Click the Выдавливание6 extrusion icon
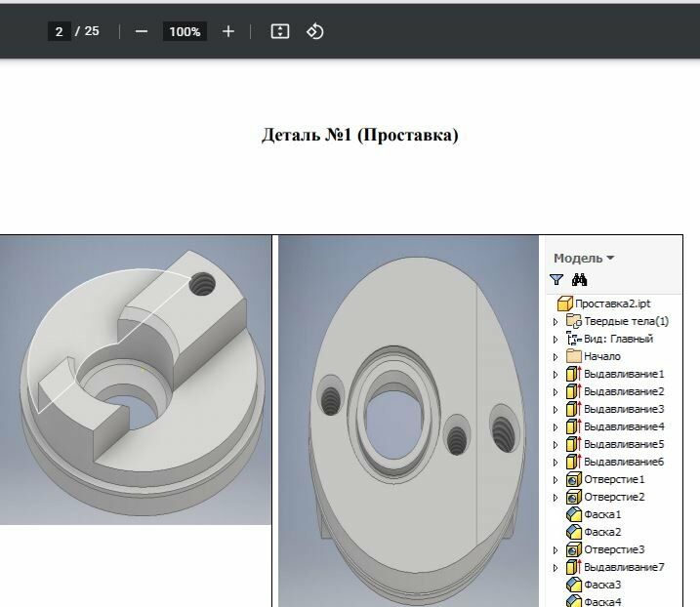 (x=574, y=462)
